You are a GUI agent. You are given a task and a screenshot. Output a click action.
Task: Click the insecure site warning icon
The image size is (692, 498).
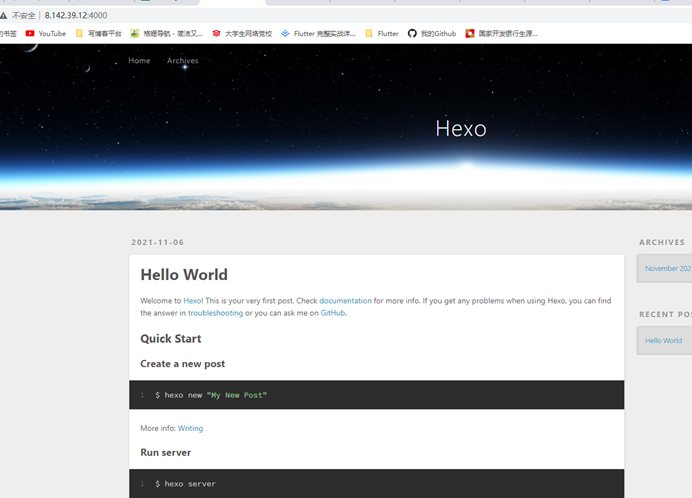pyautogui.click(x=4, y=15)
